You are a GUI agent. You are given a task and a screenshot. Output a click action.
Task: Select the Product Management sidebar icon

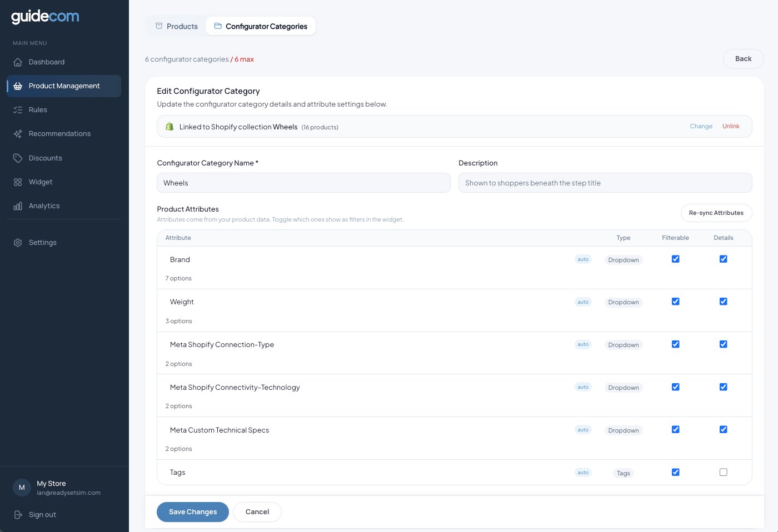(17, 86)
